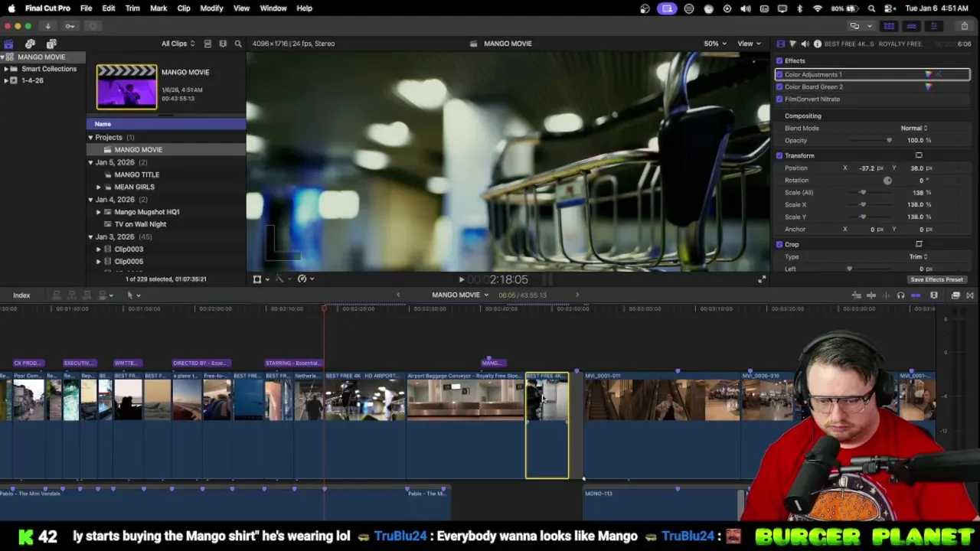
Task: Open the viewer View options dropdown
Action: tap(748, 44)
